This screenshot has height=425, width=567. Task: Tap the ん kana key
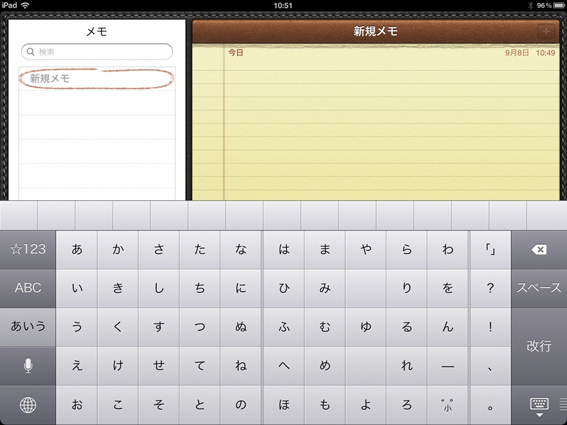coord(448,327)
